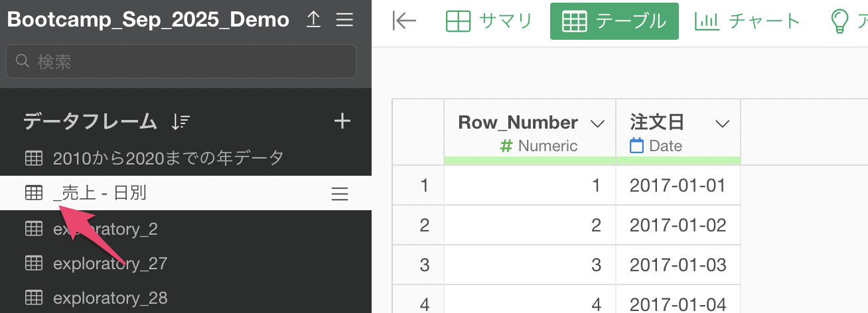The width and height of the screenshot is (868, 313).
Task: Open the exploratory_28 data frame
Action: pos(109,298)
